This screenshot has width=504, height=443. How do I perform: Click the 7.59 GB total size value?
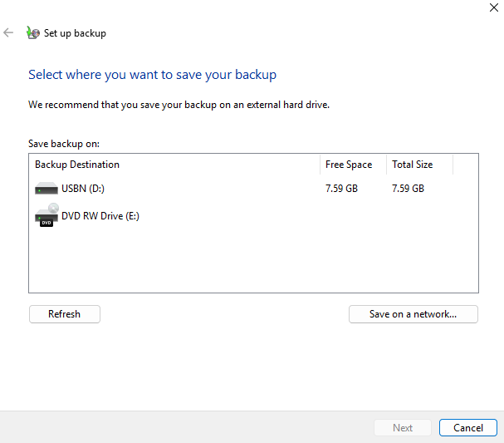click(x=408, y=189)
